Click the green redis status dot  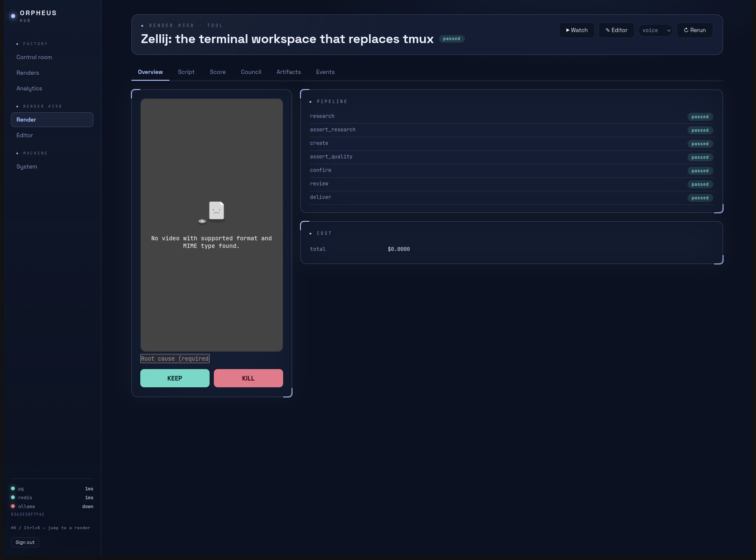click(x=13, y=497)
